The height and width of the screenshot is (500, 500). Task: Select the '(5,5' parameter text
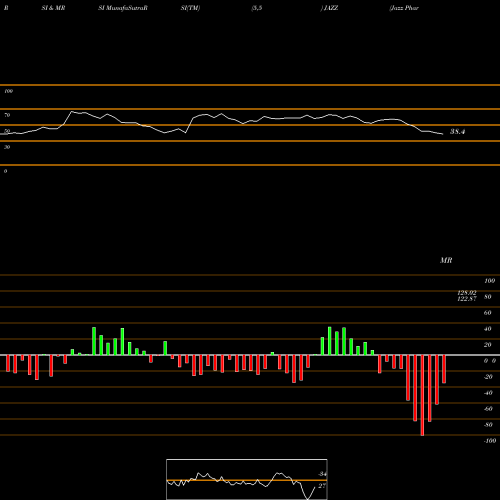point(257,8)
